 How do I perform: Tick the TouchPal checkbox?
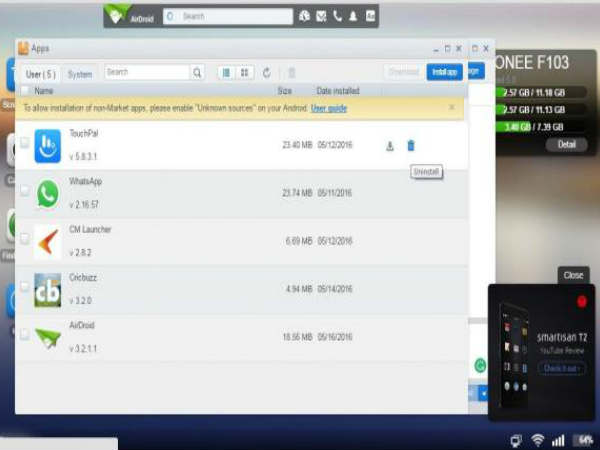(x=24, y=143)
